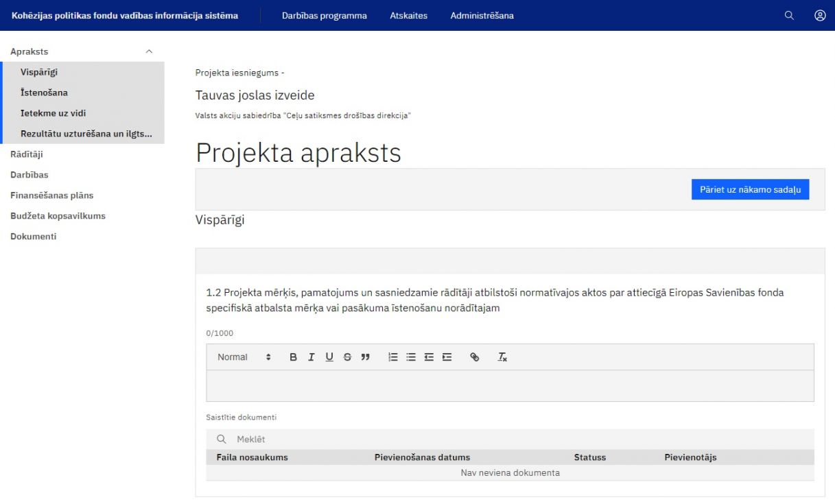Viewport: 835px width, 504px height.
Task: Toggle italic formatting in editor
Action: coord(311,357)
